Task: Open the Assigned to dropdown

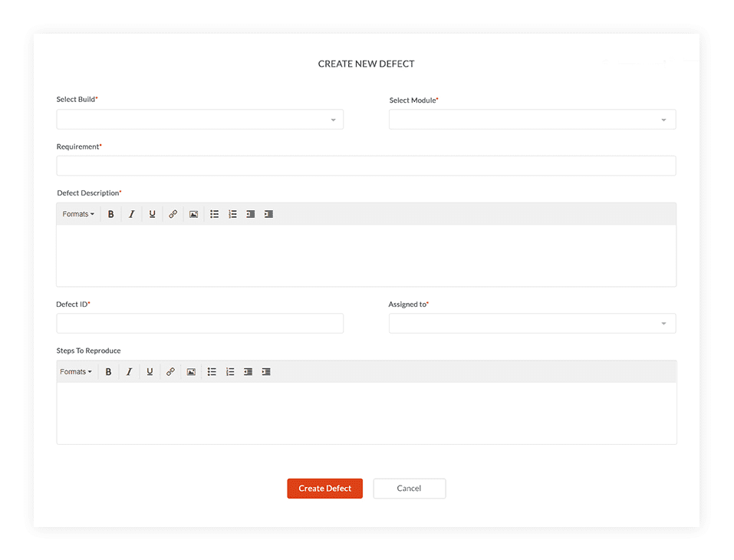Action: point(532,324)
